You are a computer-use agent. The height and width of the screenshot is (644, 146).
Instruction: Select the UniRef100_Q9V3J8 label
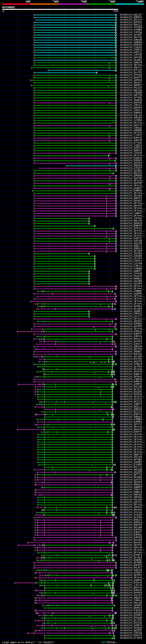(131, 548)
